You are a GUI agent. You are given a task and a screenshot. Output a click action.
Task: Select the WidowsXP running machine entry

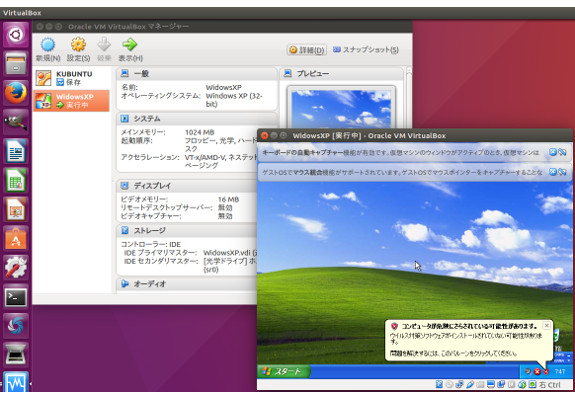click(x=71, y=101)
